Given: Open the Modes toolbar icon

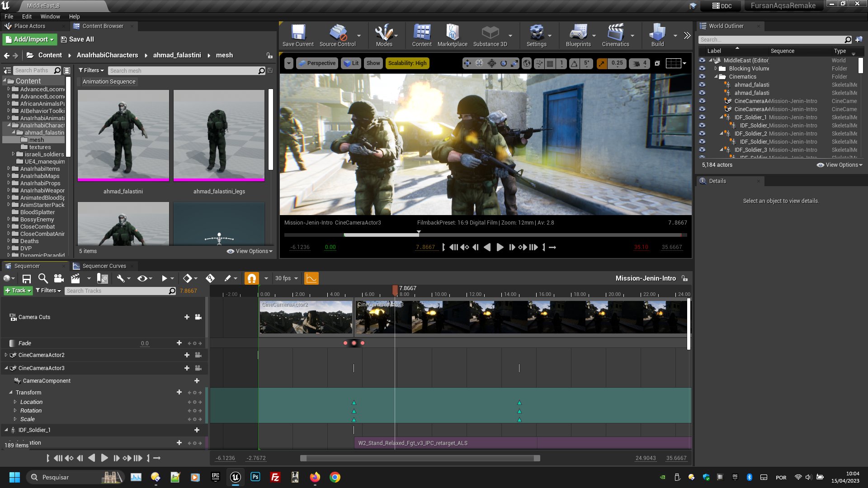Looking at the screenshot, I should [x=384, y=36].
